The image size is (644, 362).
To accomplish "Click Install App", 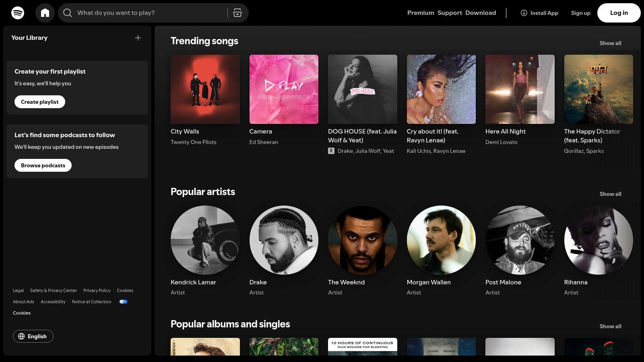I will pos(539,13).
